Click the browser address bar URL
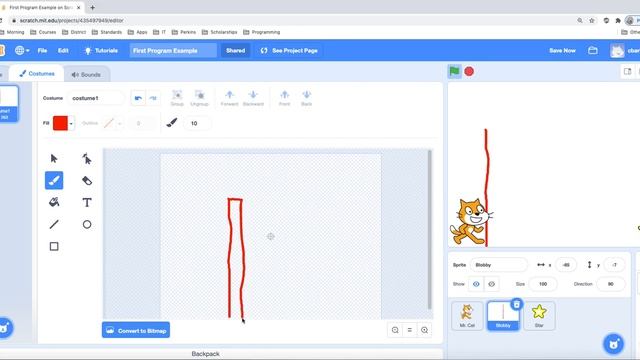 pyautogui.click(x=72, y=20)
